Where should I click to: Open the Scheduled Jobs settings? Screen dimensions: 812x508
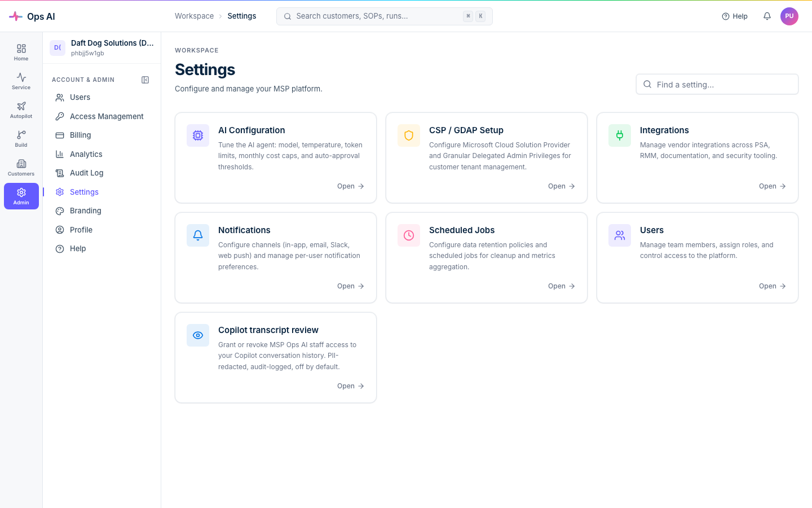tap(562, 286)
